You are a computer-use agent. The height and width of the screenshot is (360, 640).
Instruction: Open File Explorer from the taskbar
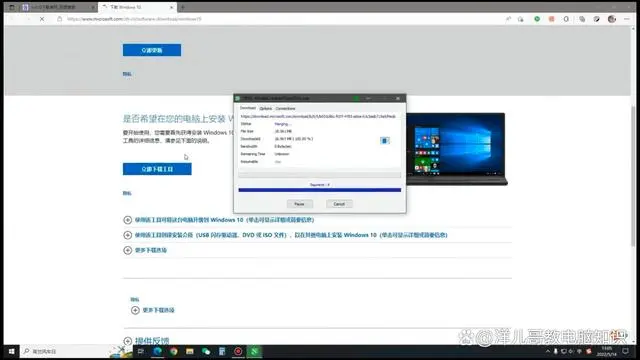[x=190, y=351]
